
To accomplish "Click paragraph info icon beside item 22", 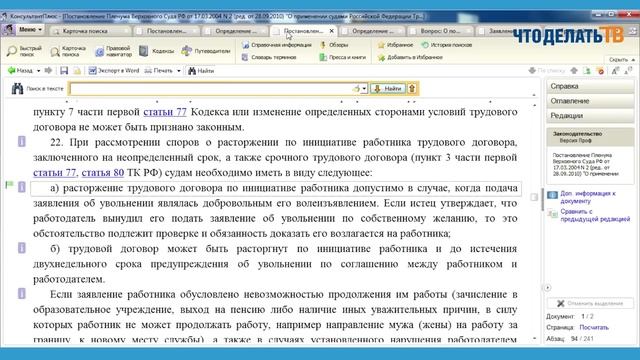I will [x=22, y=142].
